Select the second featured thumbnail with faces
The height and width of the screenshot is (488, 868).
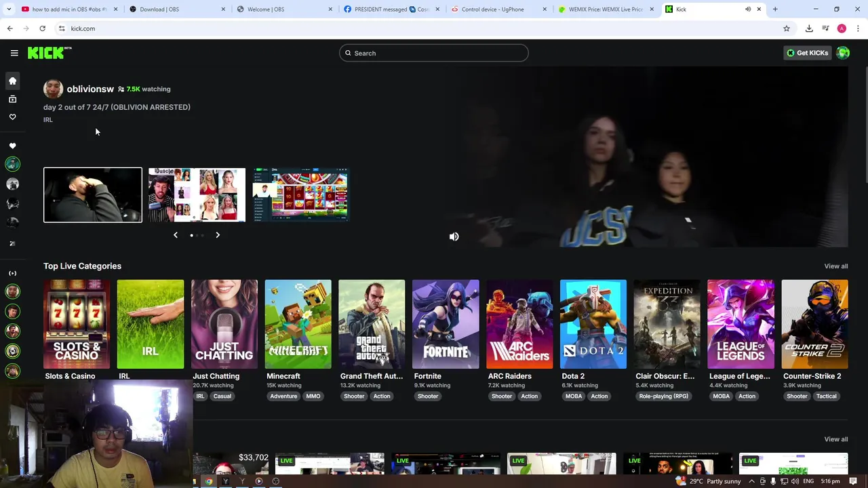point(197,195)
